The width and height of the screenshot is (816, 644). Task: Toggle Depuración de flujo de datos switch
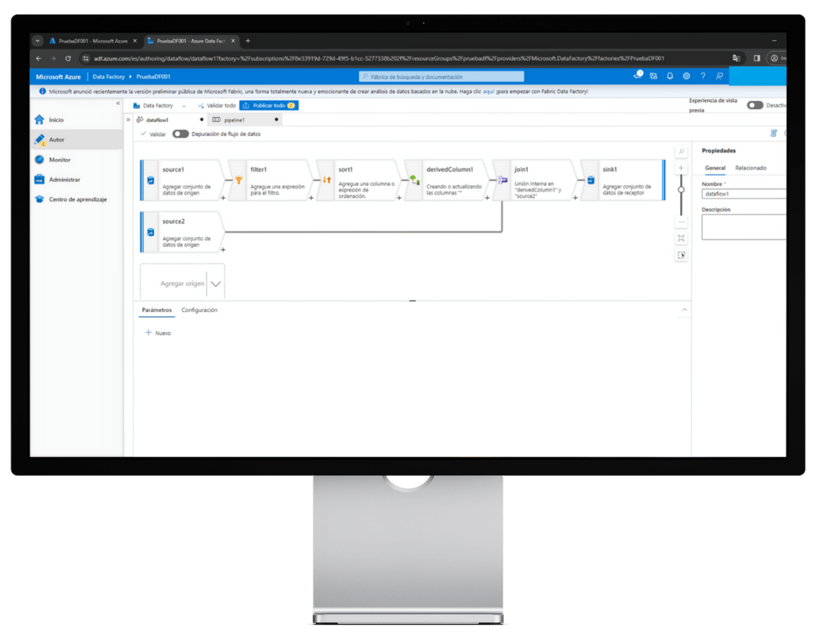pos(180,134)
